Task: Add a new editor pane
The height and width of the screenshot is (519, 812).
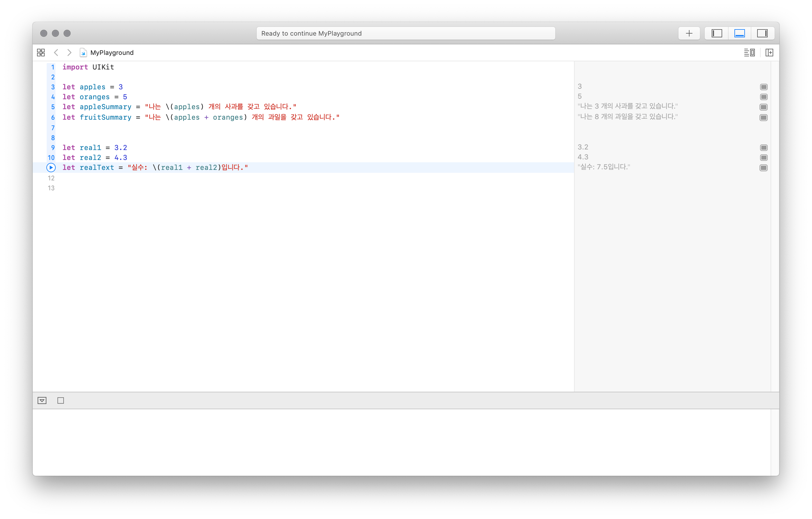Action: coord(769,53)
